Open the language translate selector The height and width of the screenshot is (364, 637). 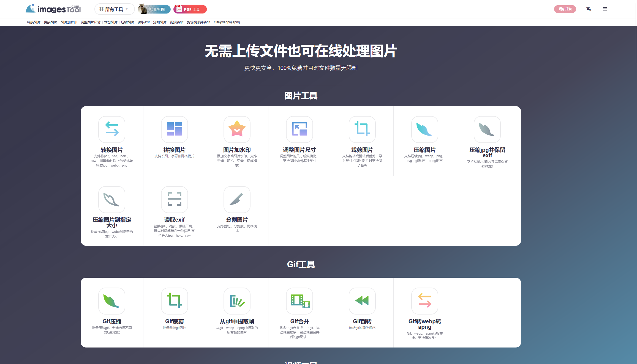click(x=589, y=9)
